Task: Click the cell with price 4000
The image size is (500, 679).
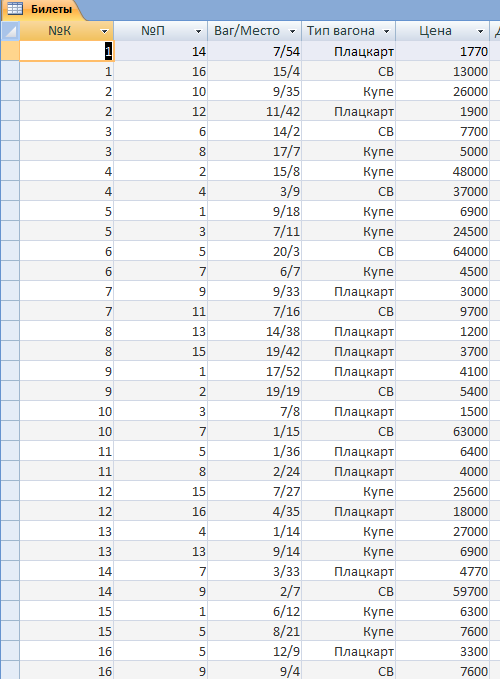Action: pos(442,471)
